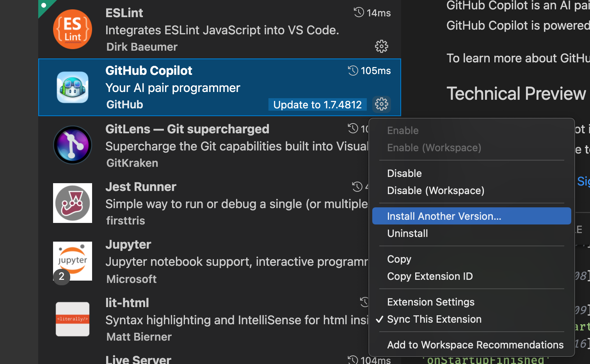Click Update to 1.7.4812 for GitHub Copilot

pos(318,104)
